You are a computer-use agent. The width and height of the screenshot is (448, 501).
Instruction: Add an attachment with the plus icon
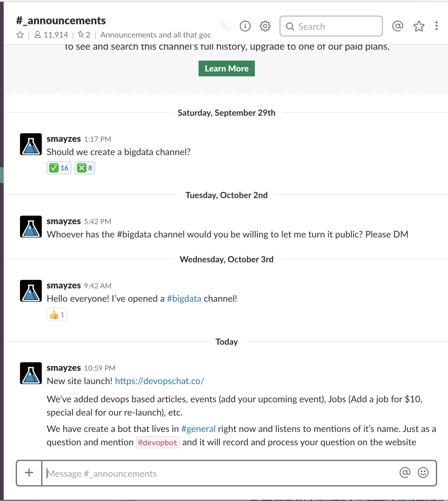(x=29, y=473)
